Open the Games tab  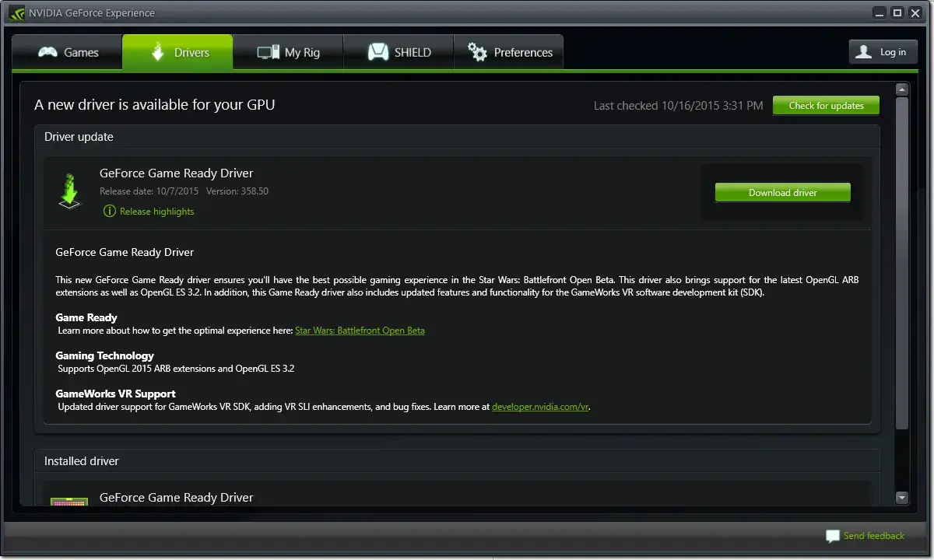click(x=67, y=52)
